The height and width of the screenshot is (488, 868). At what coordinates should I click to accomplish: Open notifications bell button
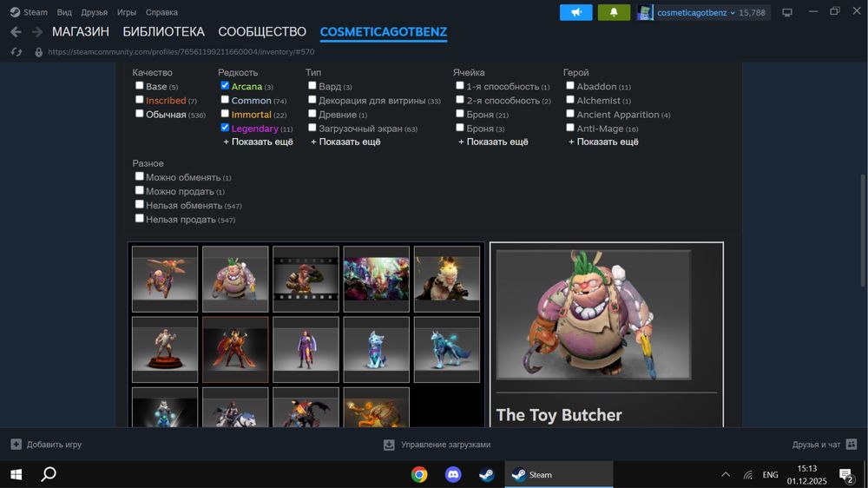pos(614,12)
